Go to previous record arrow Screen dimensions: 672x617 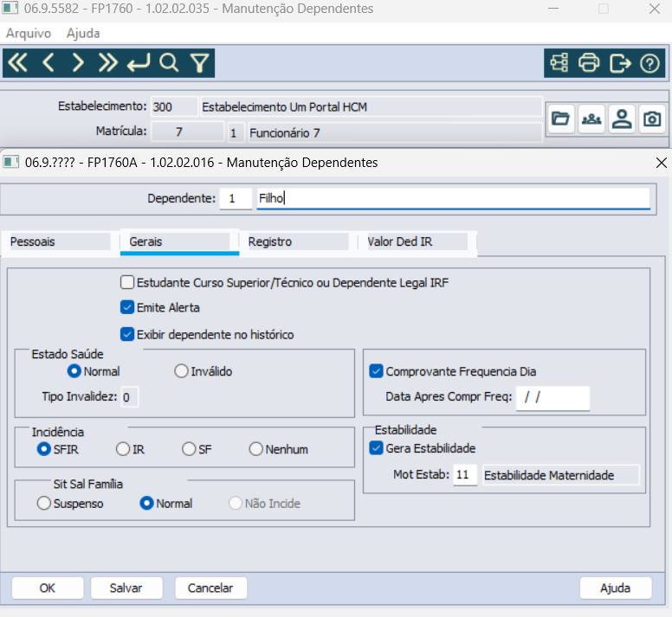pyautogui.click(x=48, y=63)
